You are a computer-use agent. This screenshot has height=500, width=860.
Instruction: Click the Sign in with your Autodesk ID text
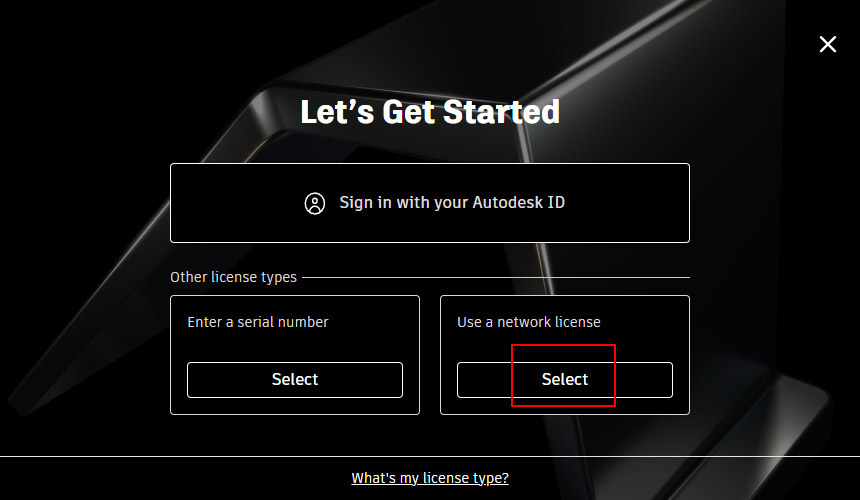[x=452, y=203]
